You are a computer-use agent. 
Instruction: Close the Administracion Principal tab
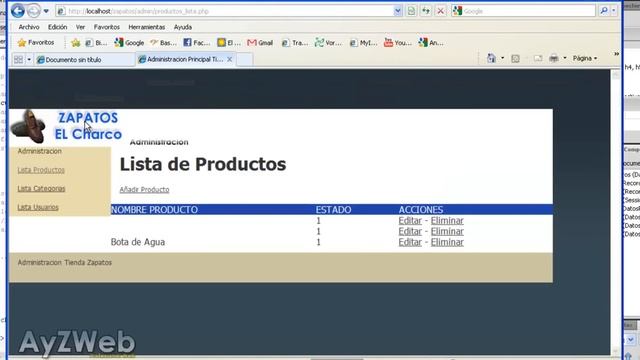tap(229, 60)
